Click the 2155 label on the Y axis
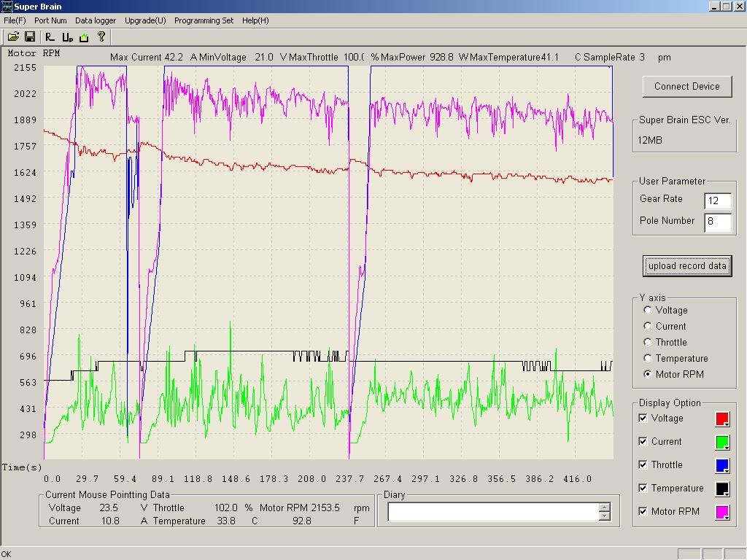 point(25,68)
